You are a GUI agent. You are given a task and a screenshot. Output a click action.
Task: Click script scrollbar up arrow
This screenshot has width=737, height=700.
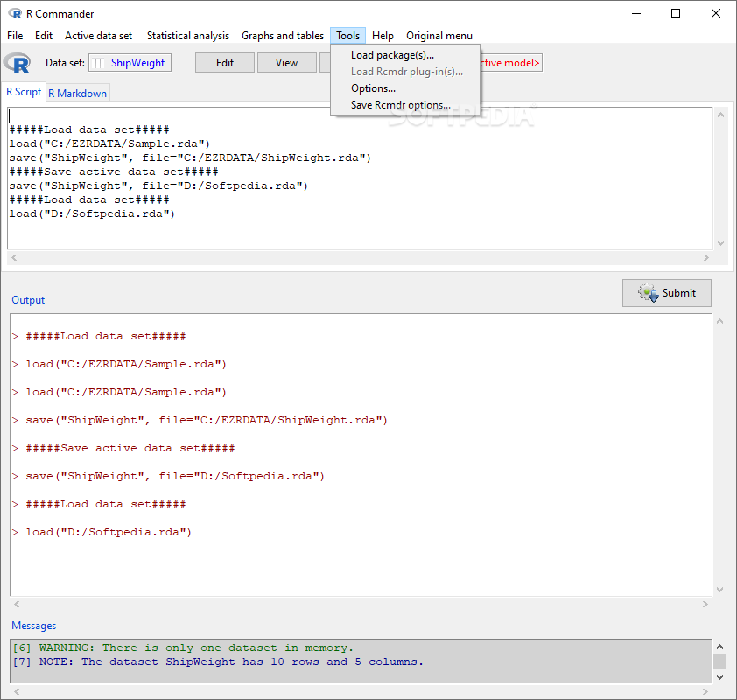pyautogui.click(x=720, y=115)
